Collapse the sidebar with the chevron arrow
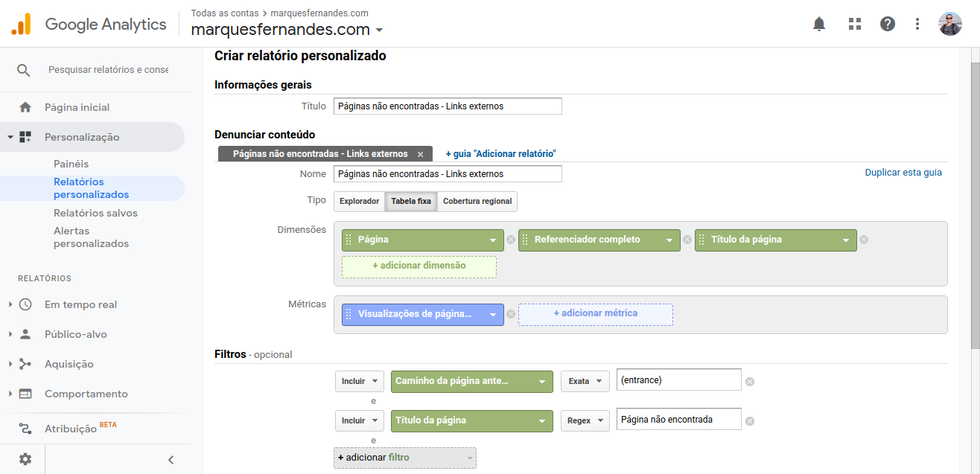The image size is (980, 474). (171, 460)
